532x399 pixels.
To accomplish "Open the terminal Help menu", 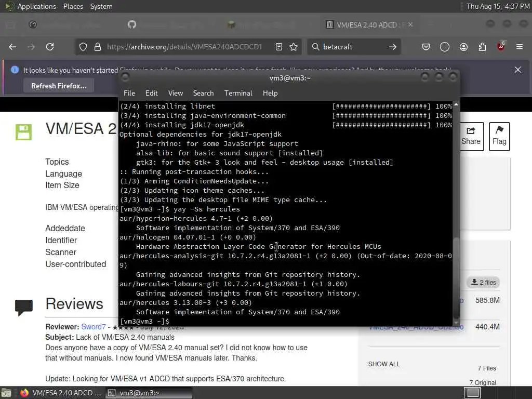I will (270, 93).
